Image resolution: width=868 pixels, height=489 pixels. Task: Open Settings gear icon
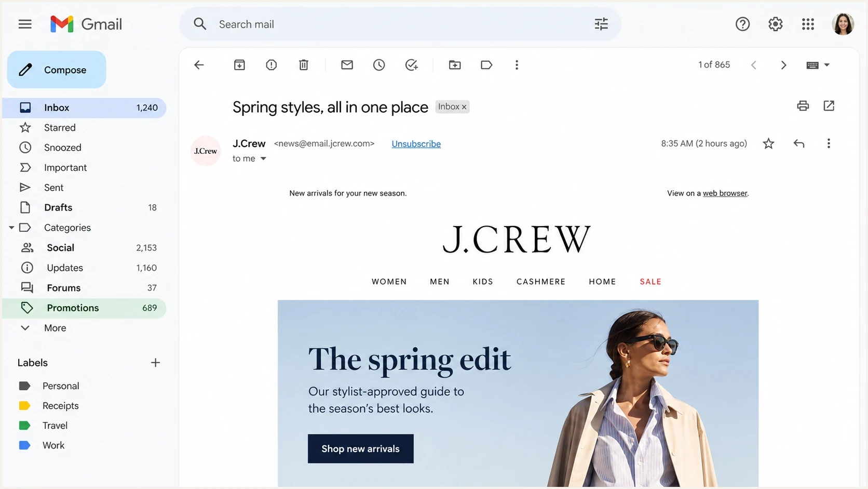click(775, 24)
